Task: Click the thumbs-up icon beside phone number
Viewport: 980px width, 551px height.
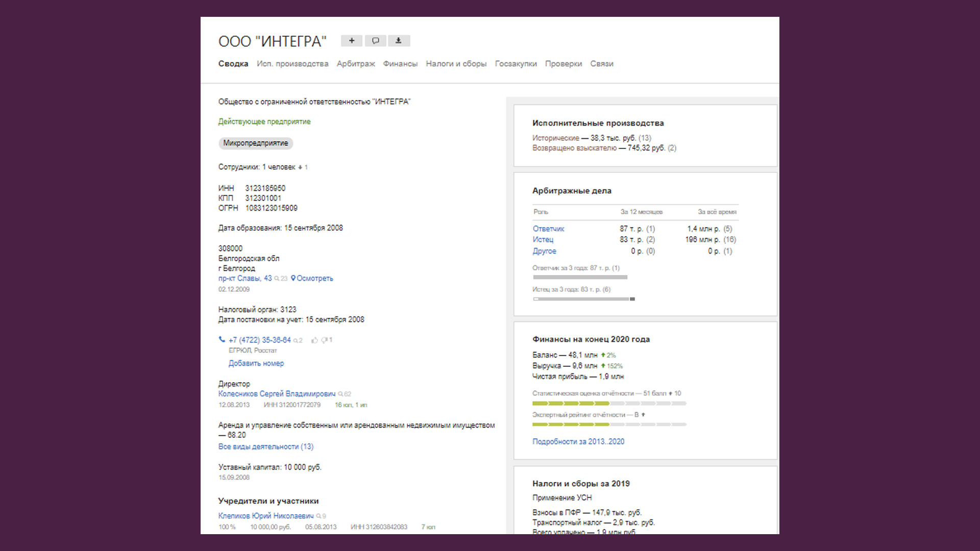Action: tap(314, 340)
